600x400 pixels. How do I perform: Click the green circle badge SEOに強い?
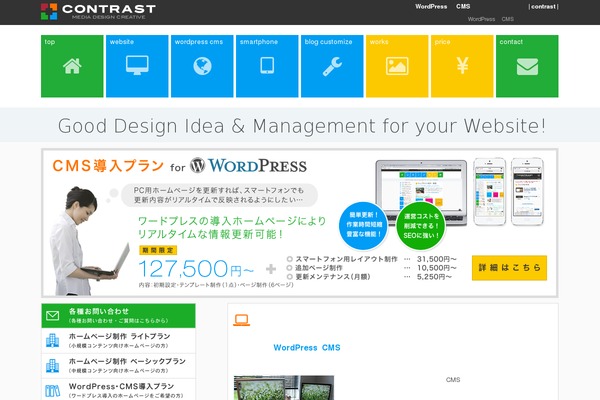coord(421,226)
